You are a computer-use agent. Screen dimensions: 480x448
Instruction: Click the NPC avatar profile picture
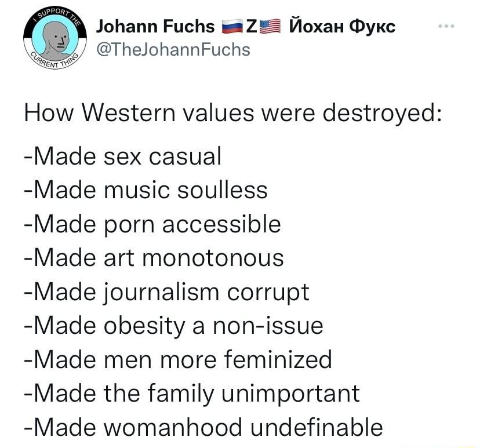pyautogui.click(x=54, y=37)
